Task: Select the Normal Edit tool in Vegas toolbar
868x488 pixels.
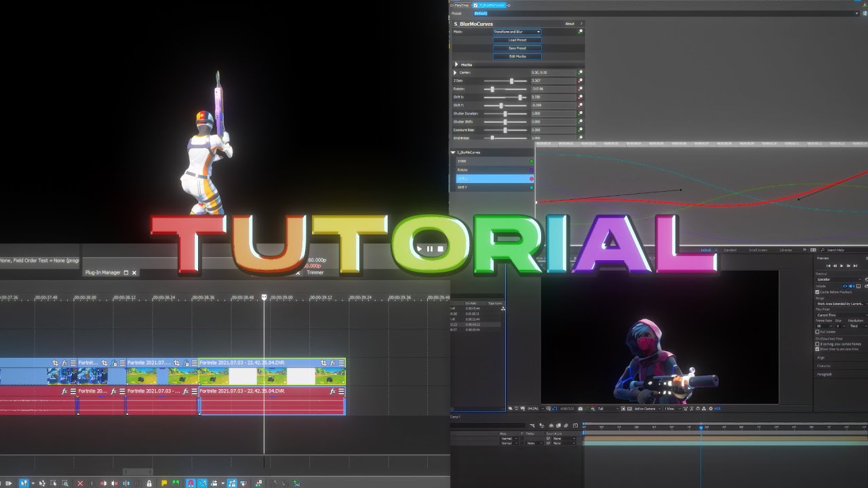Action: click(x=24, y=483)
